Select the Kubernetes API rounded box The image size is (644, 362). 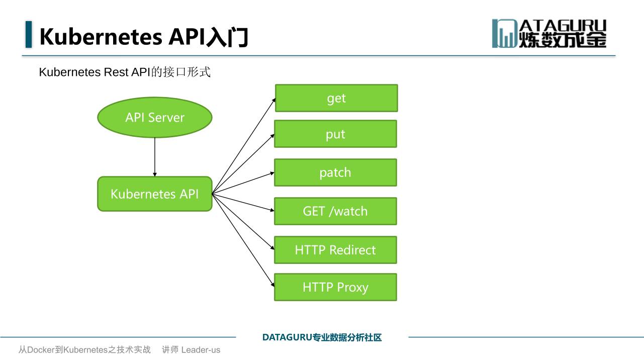coord(154,194)
